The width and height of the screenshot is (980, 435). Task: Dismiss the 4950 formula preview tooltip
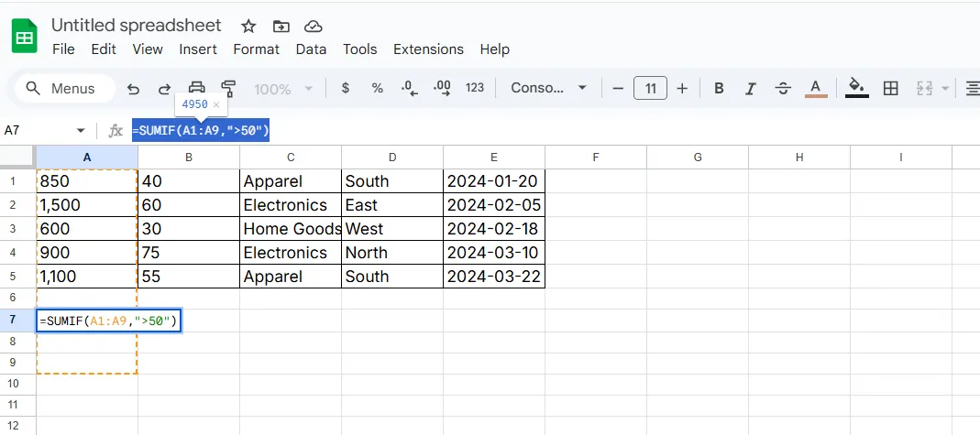[x=216, y=105]
